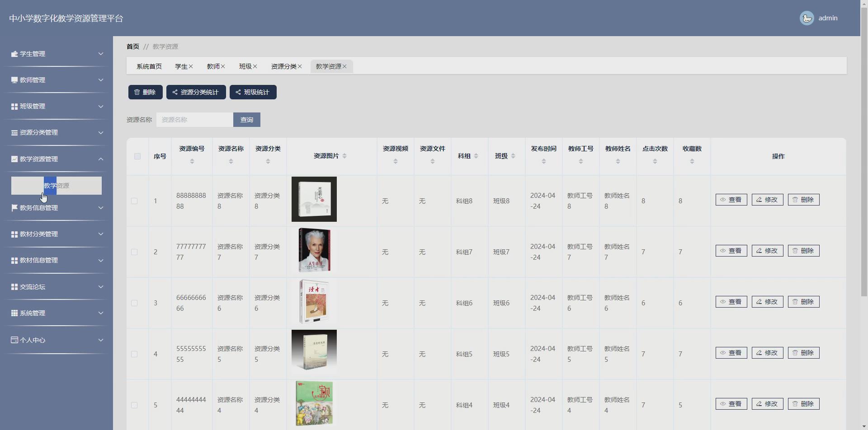The width and height of the screenshot is (868, 430).
Task: Check the checkbox for row 4
Action: (134, 354)
